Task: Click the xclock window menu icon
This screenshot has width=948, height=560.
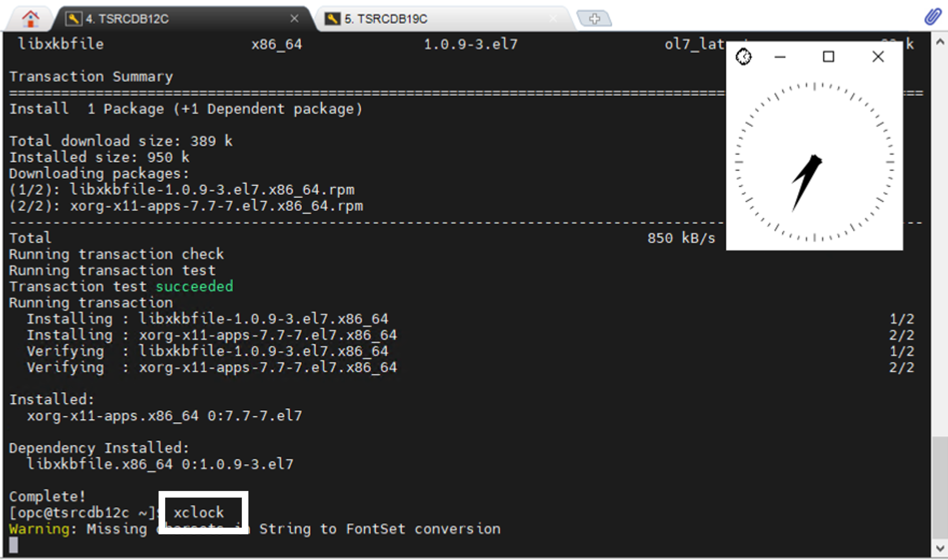Action: (x=743, y=57)
